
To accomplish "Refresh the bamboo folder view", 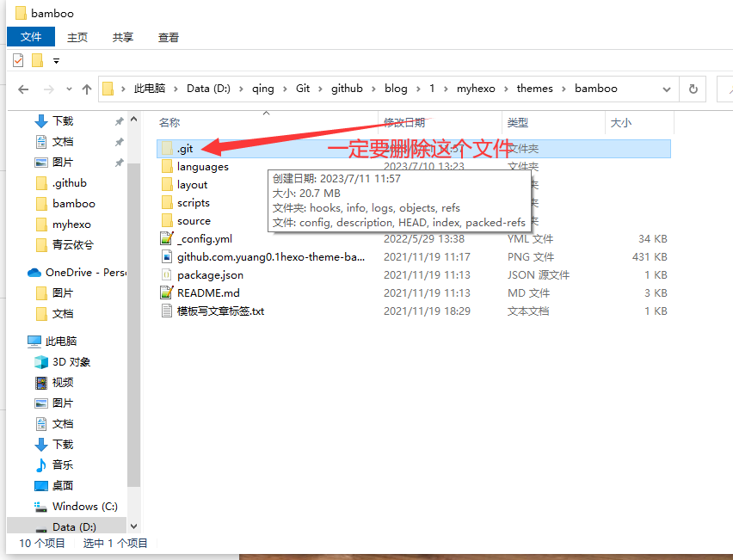I will tap(693, 89).
